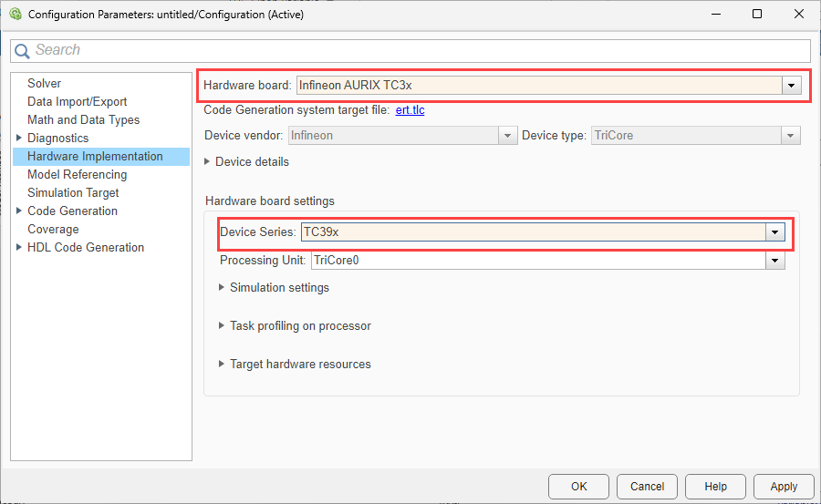Go to Data Import/Export settings

(x=77, y=101)
